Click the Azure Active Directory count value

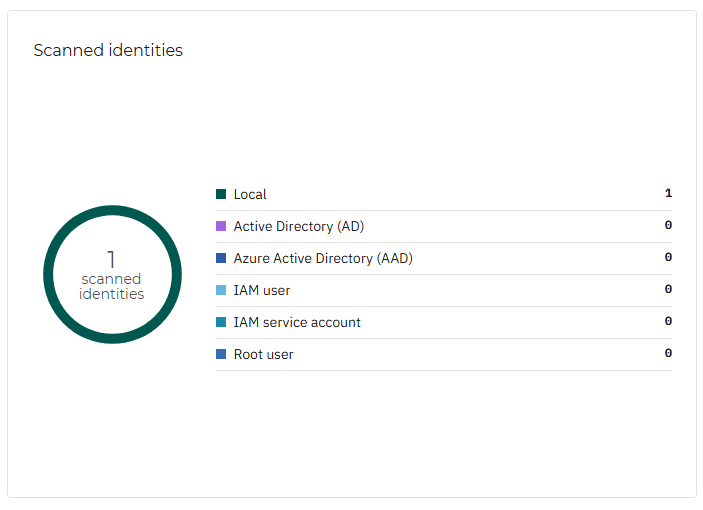point(668,258)
